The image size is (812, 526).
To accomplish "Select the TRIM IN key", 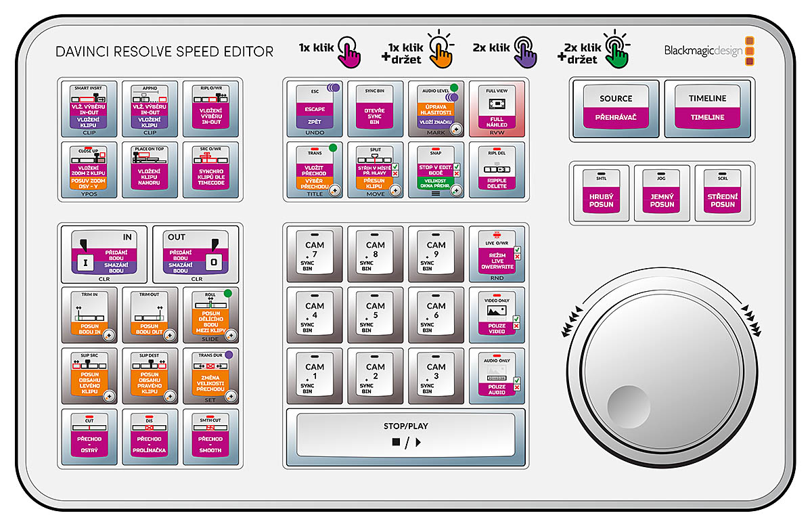I will [x=89, y=315].
